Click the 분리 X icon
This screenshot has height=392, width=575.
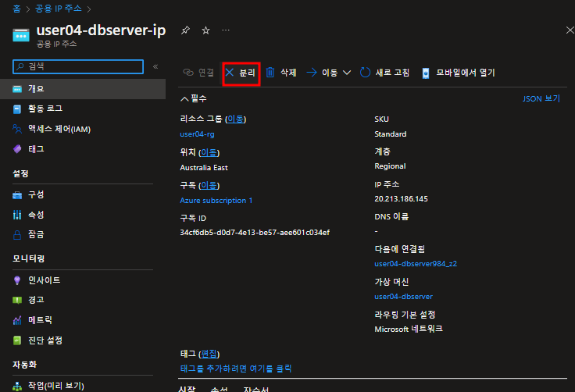tap(230, 73)
